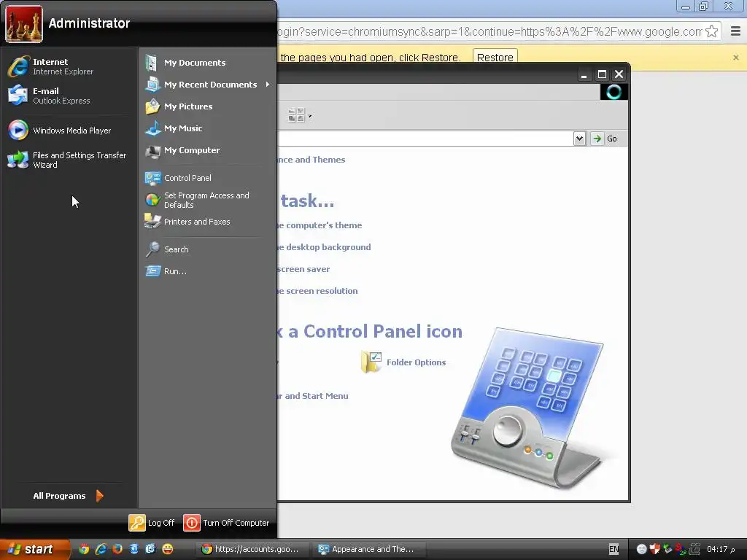Switch to Appearance and Themes taskbar button
The width and height of the screenshot is (747, 560).
[x=369, y=549]
